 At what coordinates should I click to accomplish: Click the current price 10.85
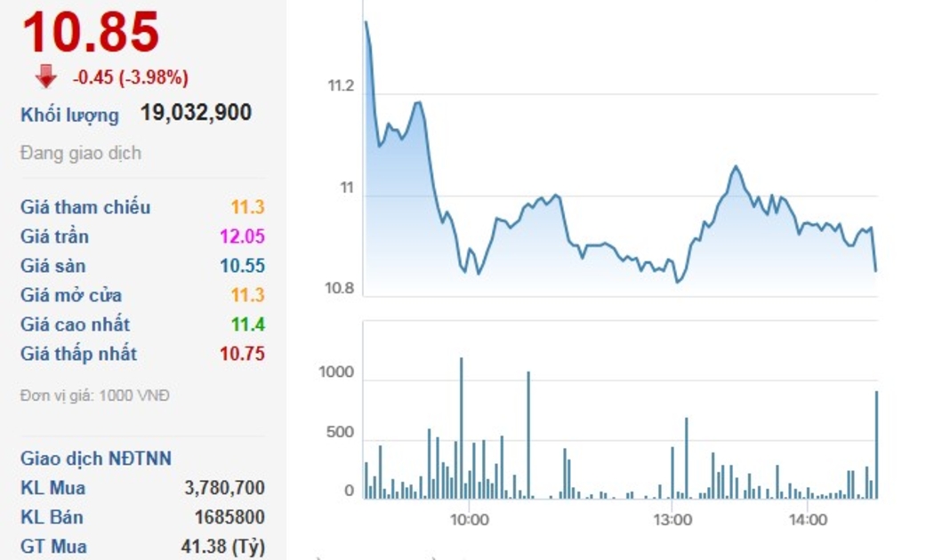[91, 34]
